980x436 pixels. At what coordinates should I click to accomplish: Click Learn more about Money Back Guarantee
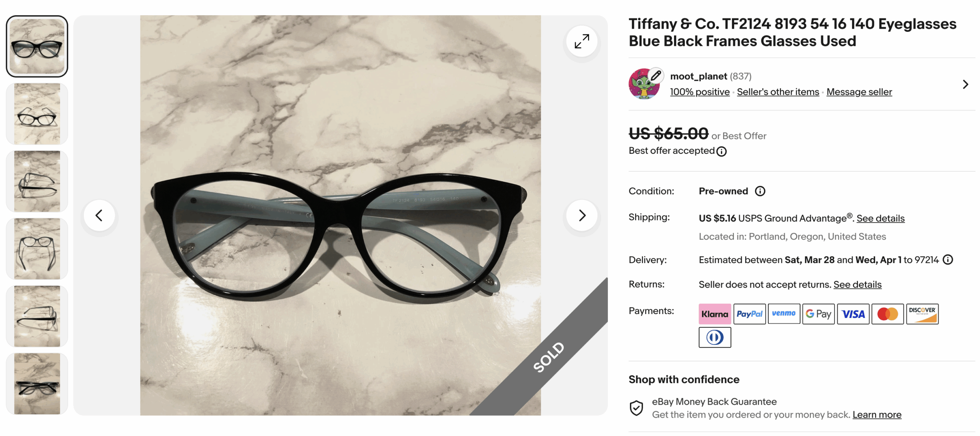876,415
